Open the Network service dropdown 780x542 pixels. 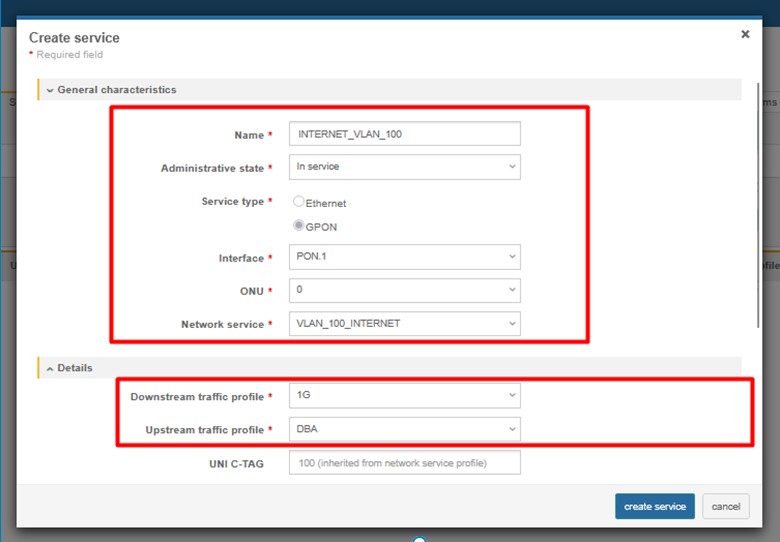point(404,323)
